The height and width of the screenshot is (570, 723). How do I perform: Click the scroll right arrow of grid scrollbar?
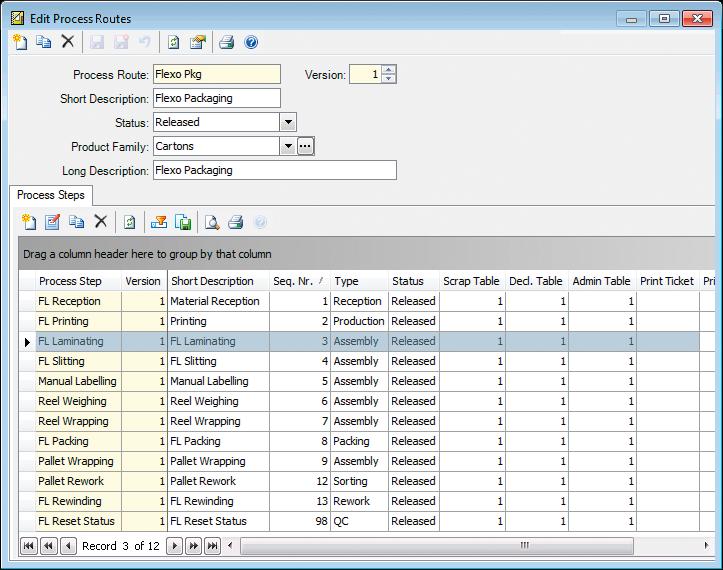[706, 546]
